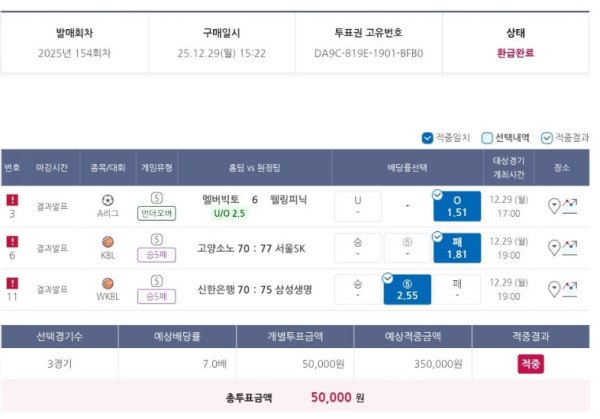Open venue info icon for match 11
600x419 pixels.
pyautogui.click(x=557, y=290)
